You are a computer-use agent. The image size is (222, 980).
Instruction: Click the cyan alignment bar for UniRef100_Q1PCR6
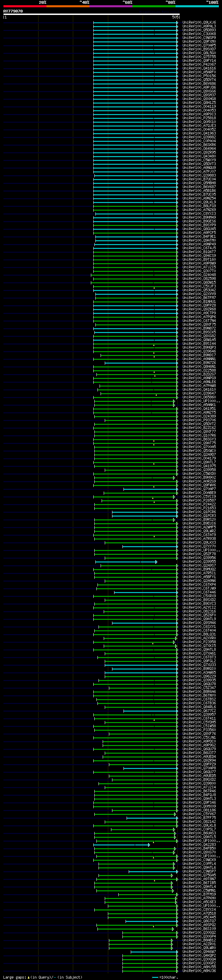(145, 512)
